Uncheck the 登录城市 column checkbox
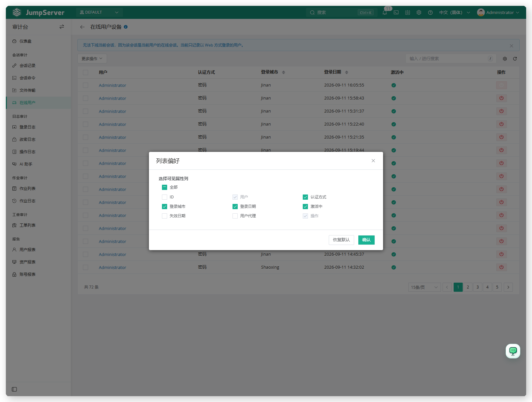 click(165, 207)
